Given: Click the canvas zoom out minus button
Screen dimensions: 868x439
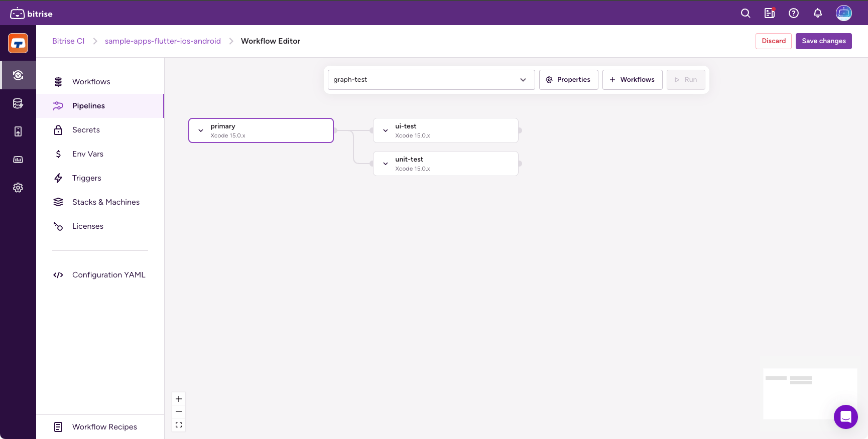Looking at the screenshot, I should [179, 412].
